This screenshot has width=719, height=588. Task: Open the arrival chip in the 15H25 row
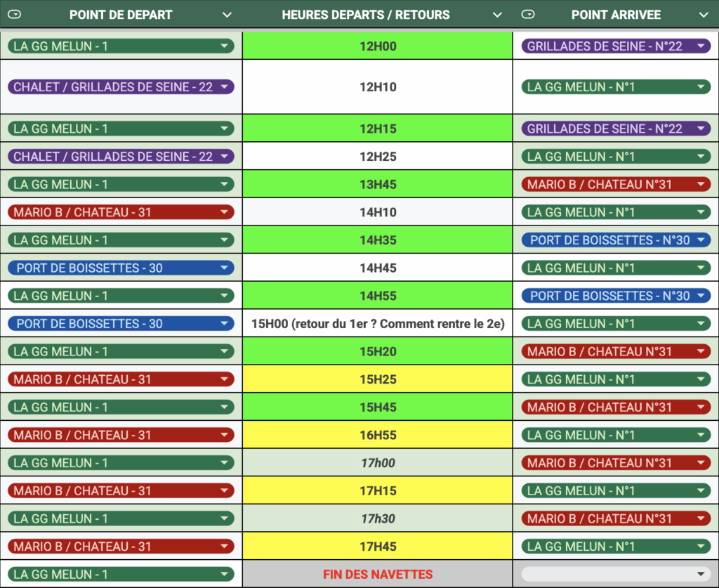(616, 379)
